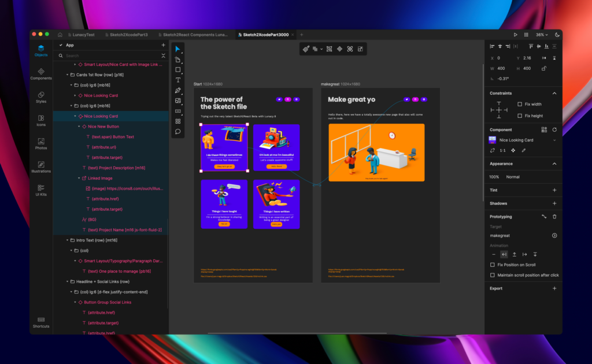Add a new Export setting
This screenshot has width=592, height=364.
point(554,288)
